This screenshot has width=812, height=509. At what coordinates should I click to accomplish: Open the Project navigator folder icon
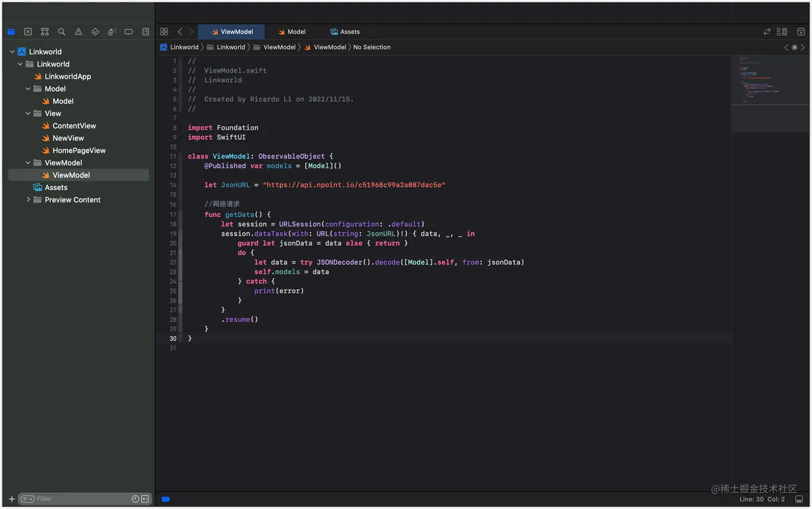click(x=11, y=32)
